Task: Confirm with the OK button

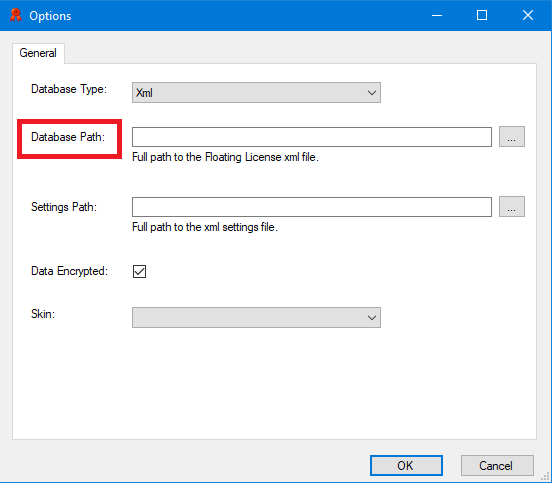Action: coord(406,465)
